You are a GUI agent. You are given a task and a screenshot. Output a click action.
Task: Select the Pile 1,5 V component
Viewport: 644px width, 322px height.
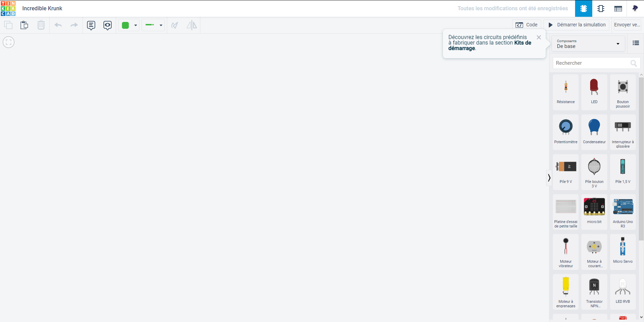623,172
